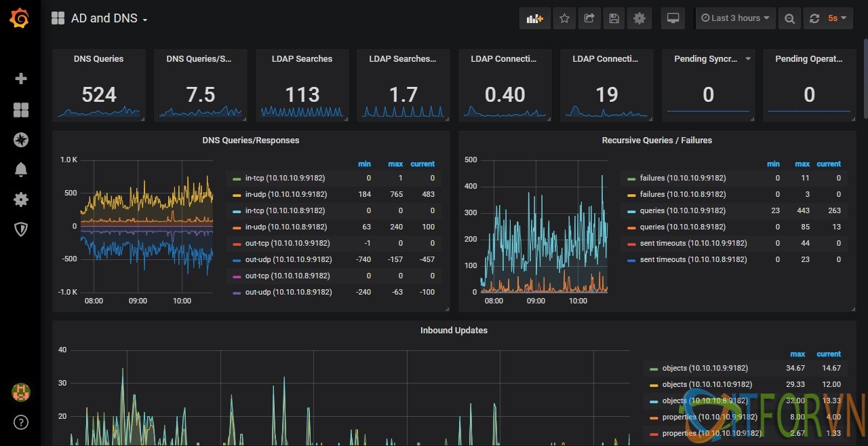The height and width of the screenshot is (446, 868).
Task: Click the Share dashboard icon
Action: click(589, 18)
